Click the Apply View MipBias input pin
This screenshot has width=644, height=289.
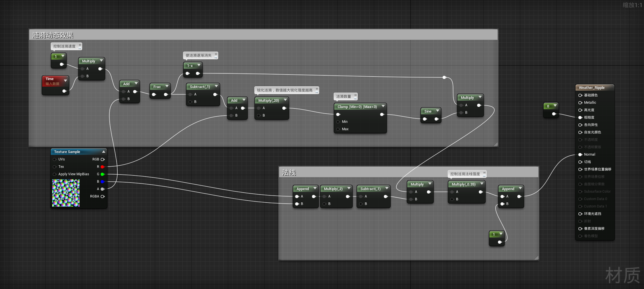point(54,174)
